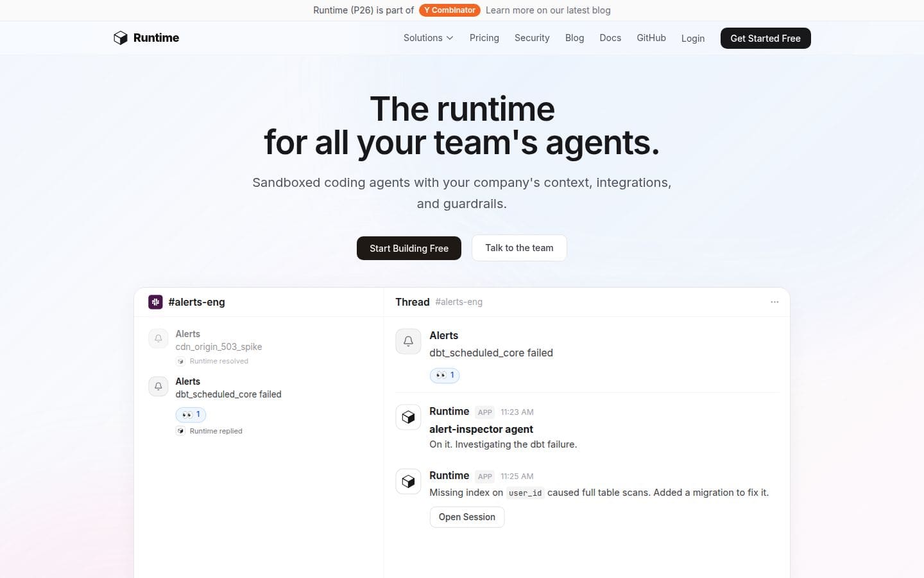Viewport: 924px width, 578px height.
Task: Click the Open Session button
Action: point(467,517)
